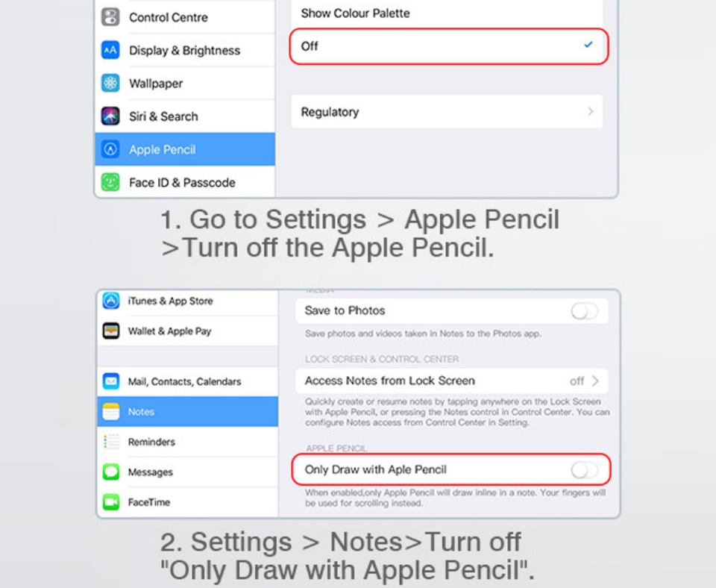Select Notes in the settings sidebar
The image size is (716, 588).
[188, 412]
